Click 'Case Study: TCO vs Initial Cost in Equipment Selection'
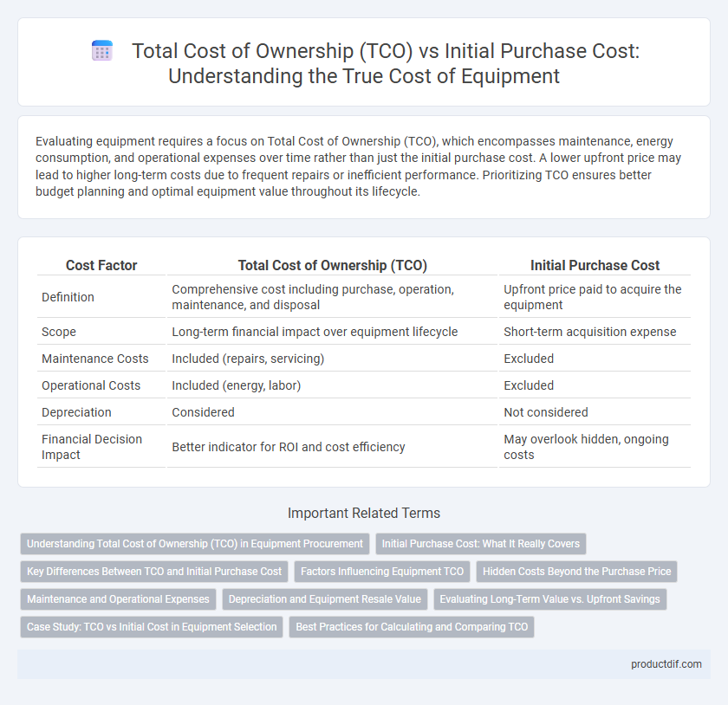Image resolution: width=728 pixels, height=705 pixels. point(152,626)
